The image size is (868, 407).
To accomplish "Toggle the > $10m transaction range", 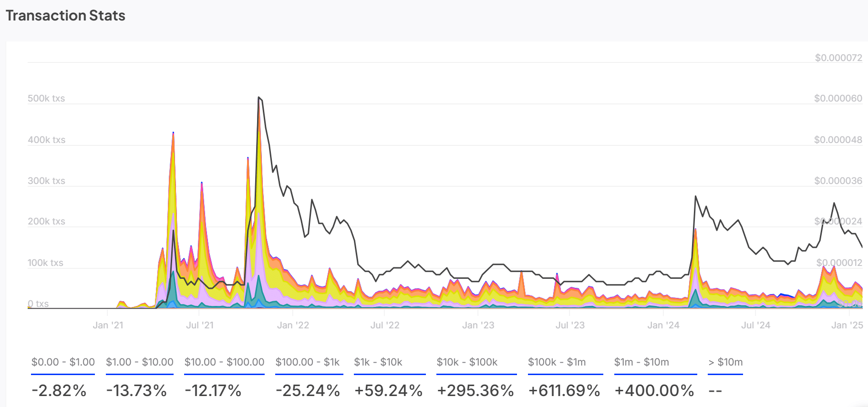I will (x=725, y=362).
